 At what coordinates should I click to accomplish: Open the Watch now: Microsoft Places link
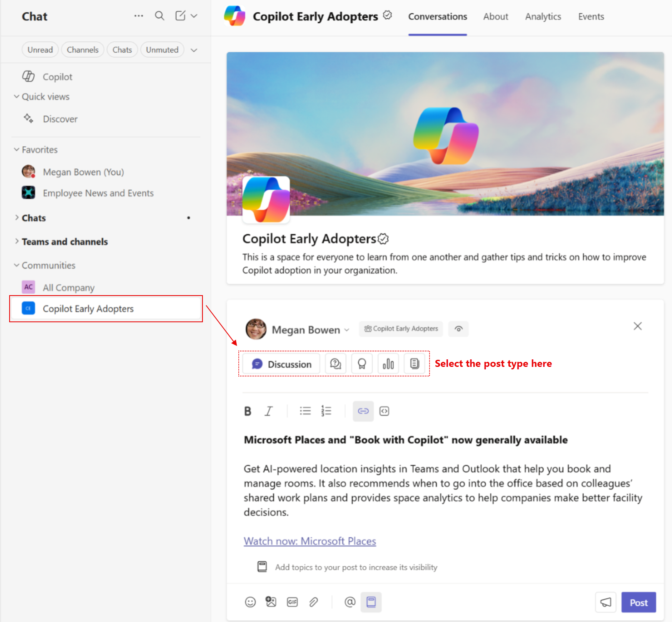pos(310,541)
